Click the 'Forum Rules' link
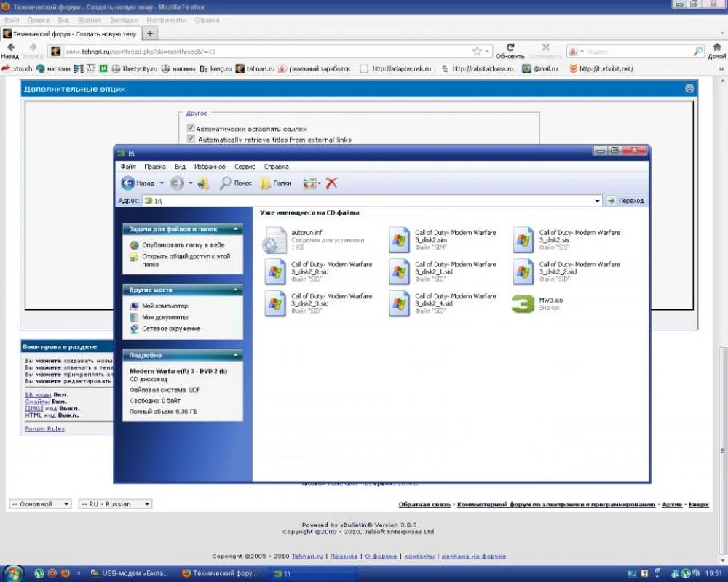The width and height of the screenshot is (728, 582). pos(44,429)
